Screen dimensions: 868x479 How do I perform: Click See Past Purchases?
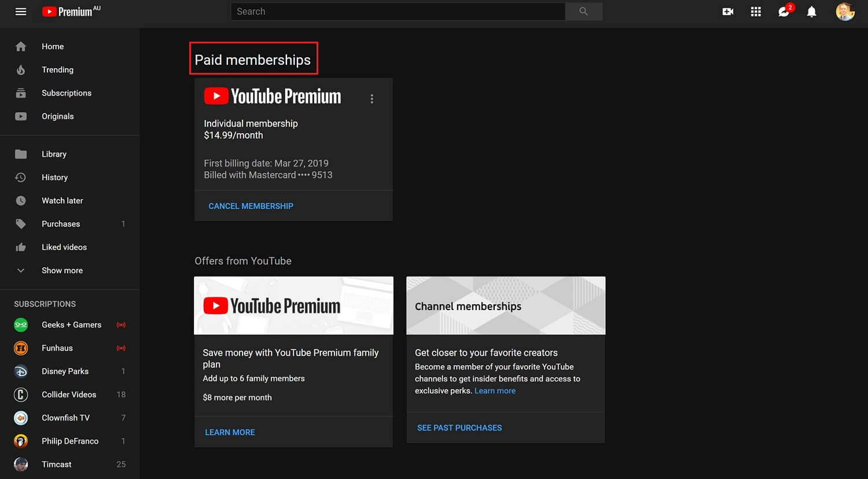click(459, 428)
